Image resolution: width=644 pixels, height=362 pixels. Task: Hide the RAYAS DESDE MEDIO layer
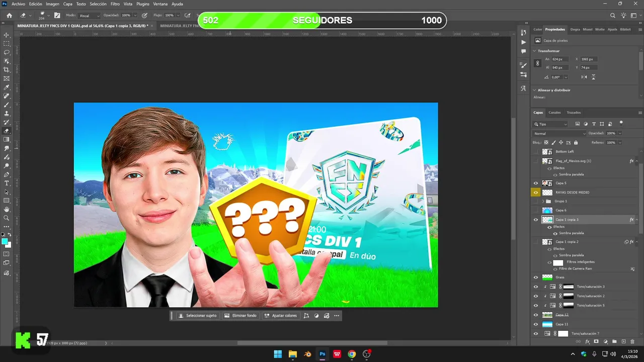tap(536, 192)
